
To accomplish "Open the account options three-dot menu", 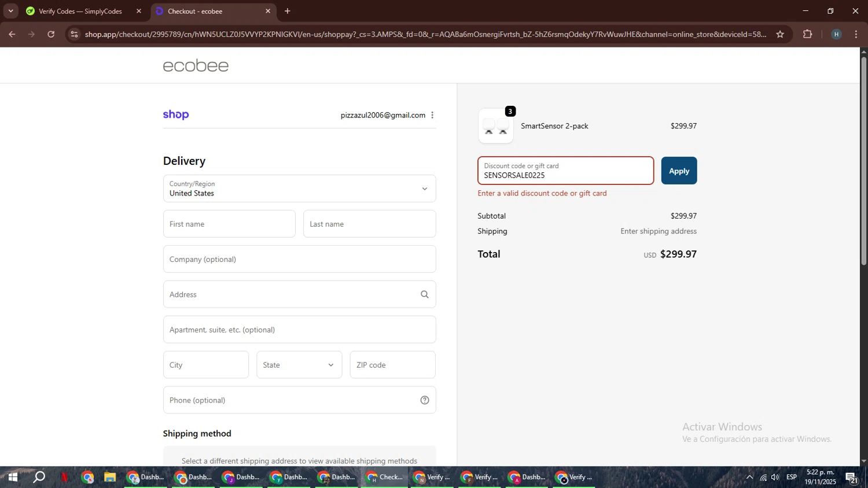I will click(x=432, y=115).
